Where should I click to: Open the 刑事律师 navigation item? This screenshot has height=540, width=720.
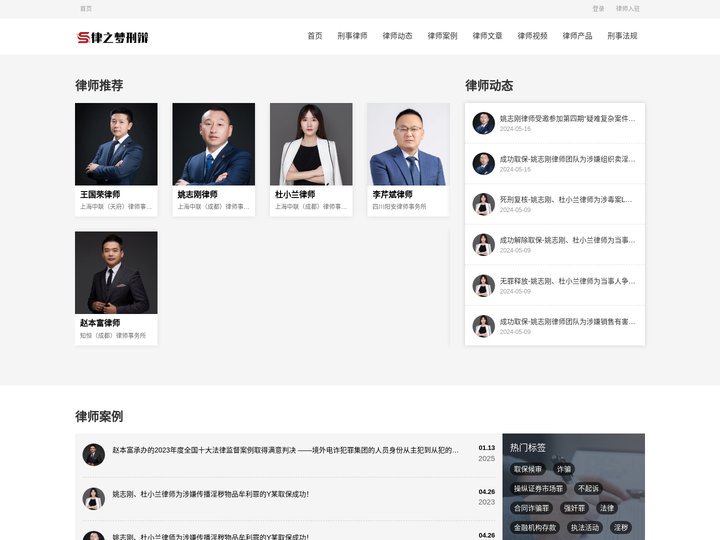352,36
